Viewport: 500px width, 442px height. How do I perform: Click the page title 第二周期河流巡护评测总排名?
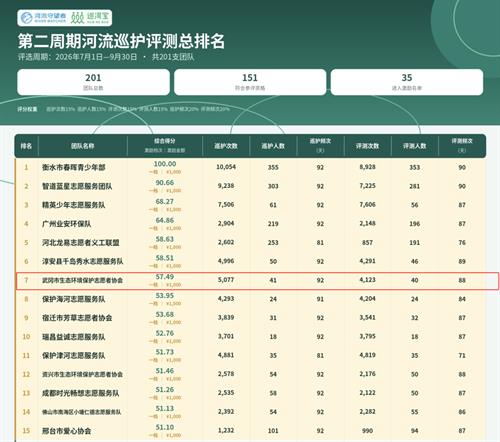coord(121,41)
